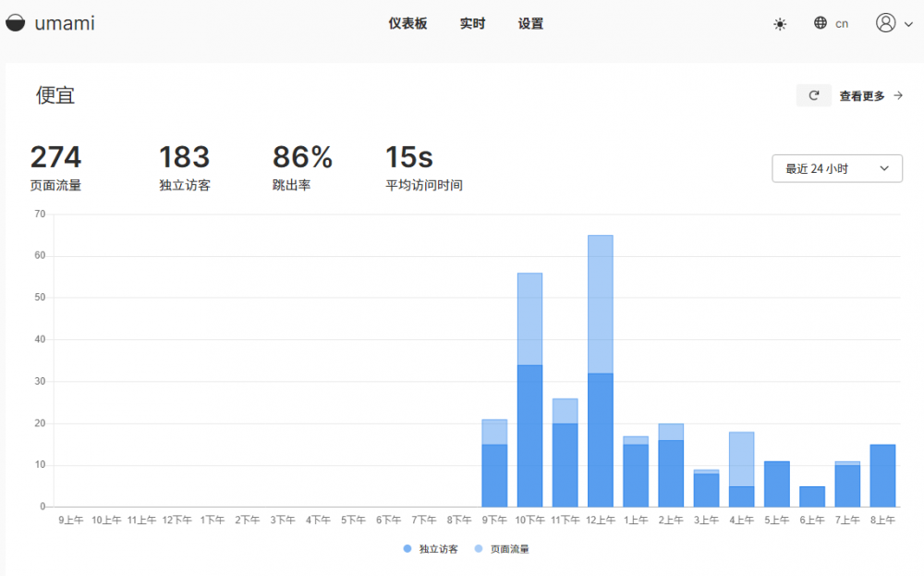Click the tallest bar at 12上午

[600, 370]
